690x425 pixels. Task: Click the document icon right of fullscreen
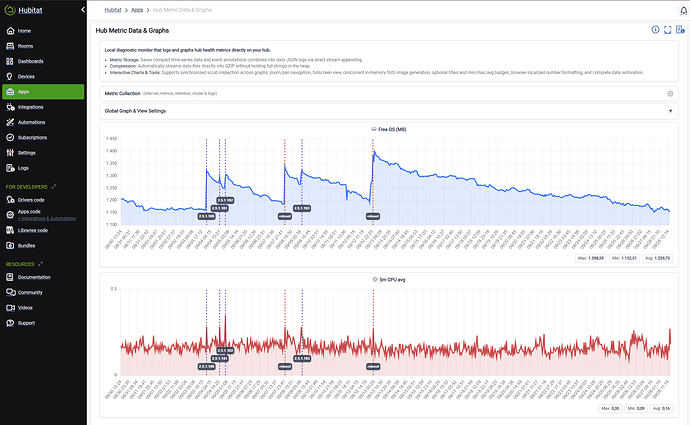click(x=680, y=29)
